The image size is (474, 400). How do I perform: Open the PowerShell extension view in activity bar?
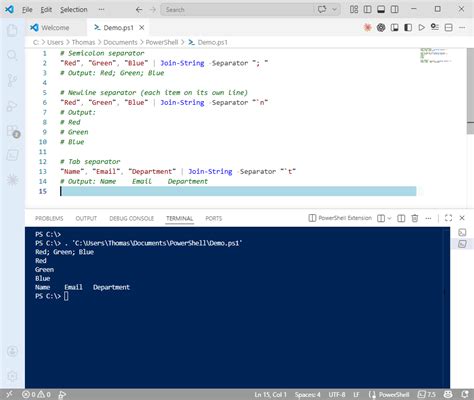pyautogui.click(x=12, y=155)
